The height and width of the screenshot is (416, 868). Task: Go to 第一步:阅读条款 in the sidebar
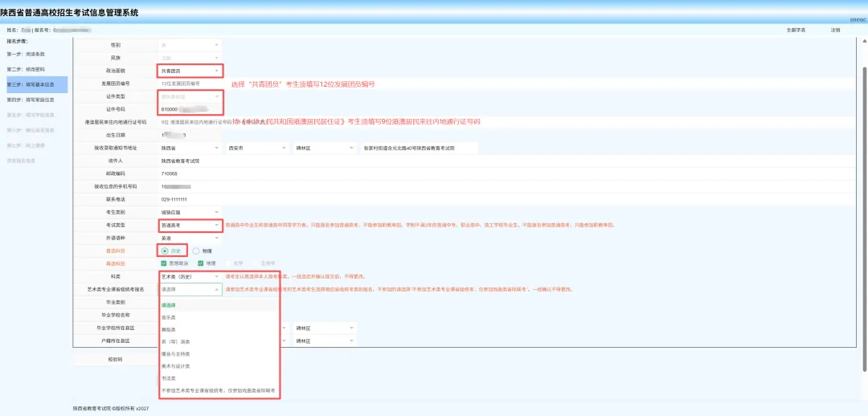(x=26, y=55)
